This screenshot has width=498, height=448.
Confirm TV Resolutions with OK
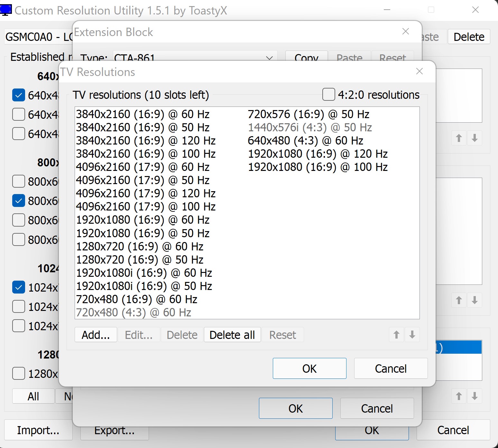point(309,369)
